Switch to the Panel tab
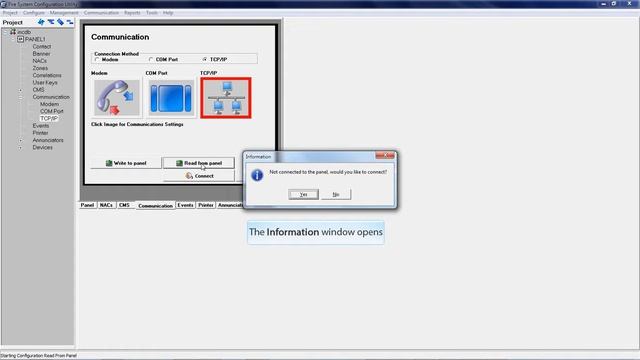 [87, 205]
